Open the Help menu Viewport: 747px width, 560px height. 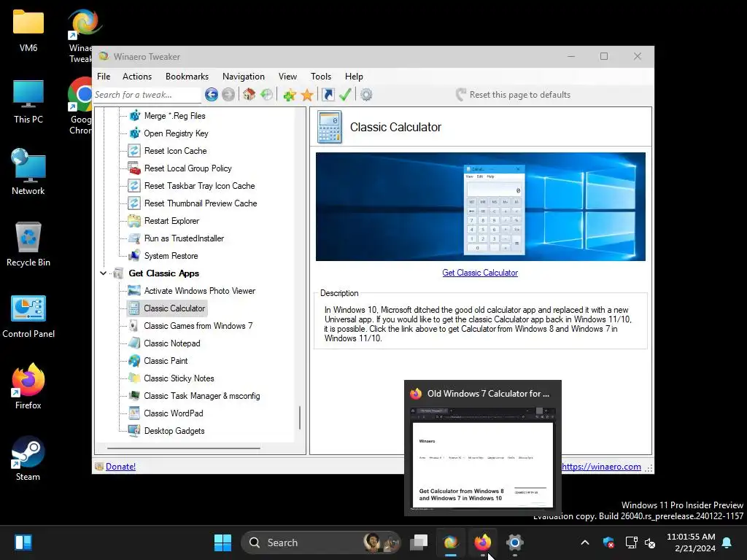tap(354, 76)
